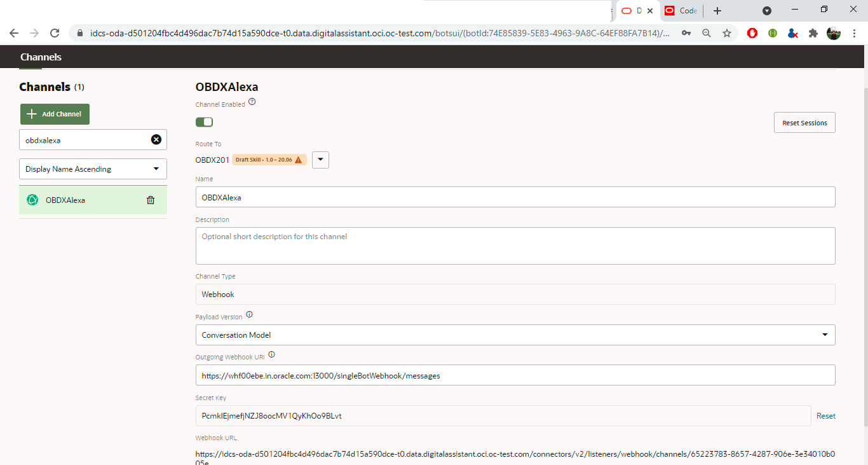Click the Name input field
This screenshot has width=868, height=465.
coord(515,197)
